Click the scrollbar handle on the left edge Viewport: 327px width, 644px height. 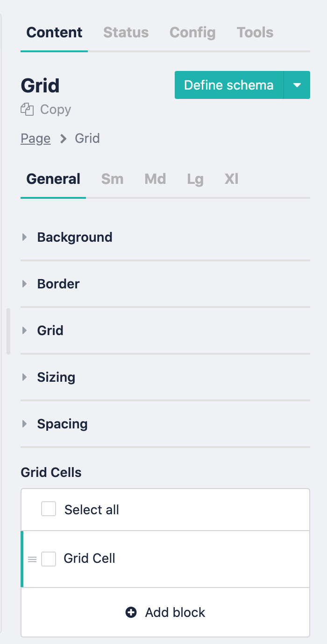coord(7,331)
